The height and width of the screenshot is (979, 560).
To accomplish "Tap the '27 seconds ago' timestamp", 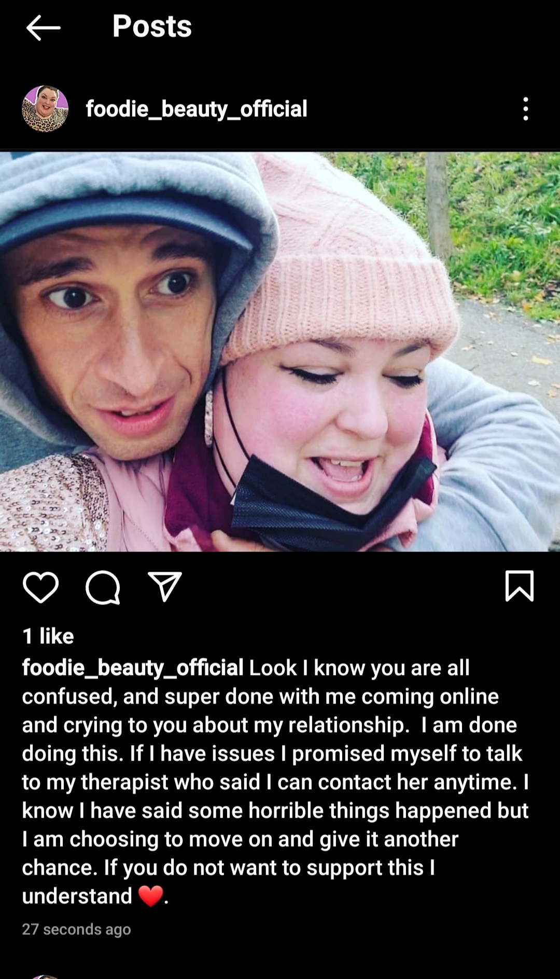I will 76,929.
